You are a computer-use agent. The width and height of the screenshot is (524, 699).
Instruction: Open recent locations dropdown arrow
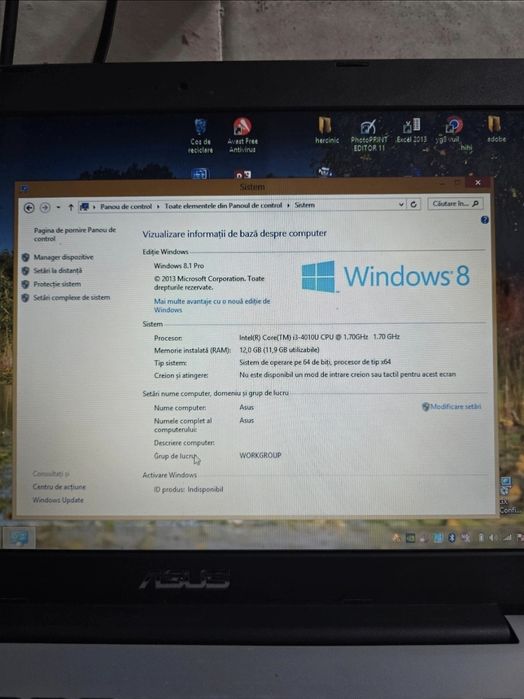(58, 208)
